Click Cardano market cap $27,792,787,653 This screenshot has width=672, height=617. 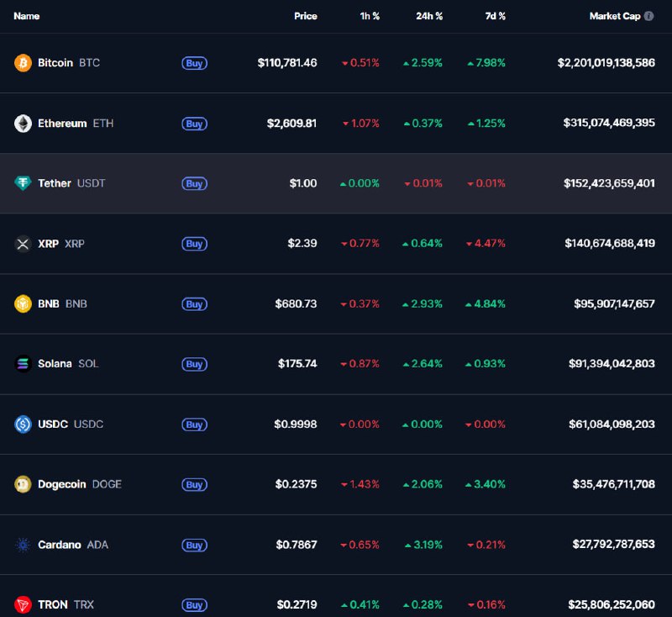(614, 545)
